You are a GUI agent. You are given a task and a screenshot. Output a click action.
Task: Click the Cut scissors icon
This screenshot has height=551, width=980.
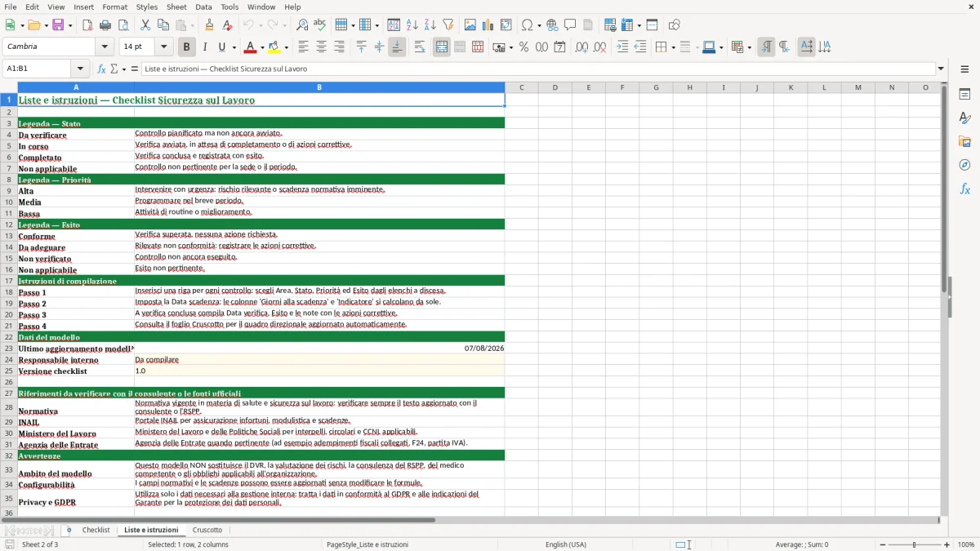click(x=145, y=25)
